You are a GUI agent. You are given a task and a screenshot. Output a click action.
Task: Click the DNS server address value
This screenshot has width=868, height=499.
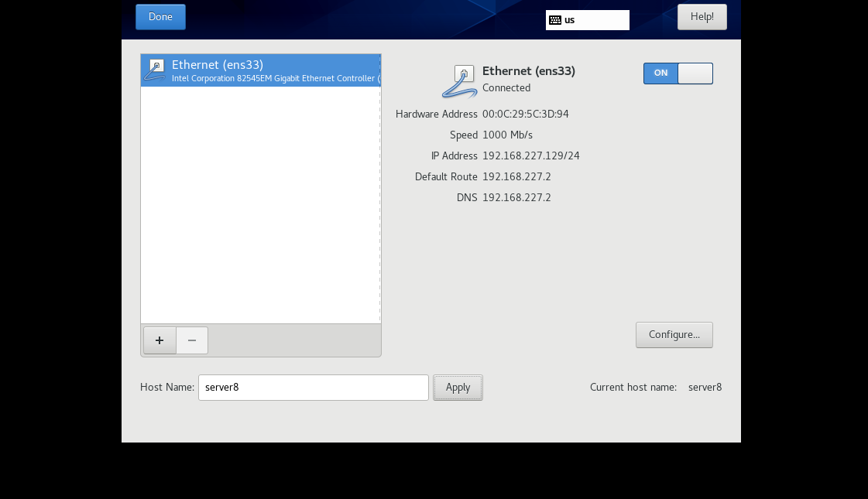tap(516, 198)
